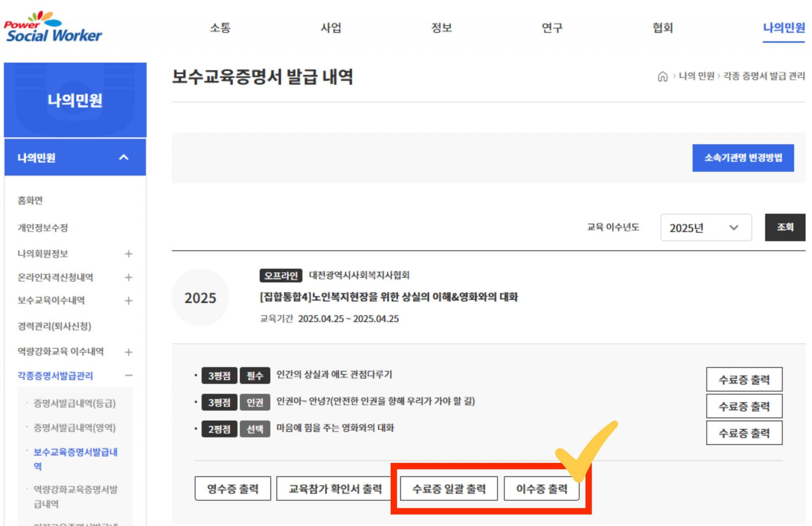Select 나의민원 top menu tab

(783, 28)
